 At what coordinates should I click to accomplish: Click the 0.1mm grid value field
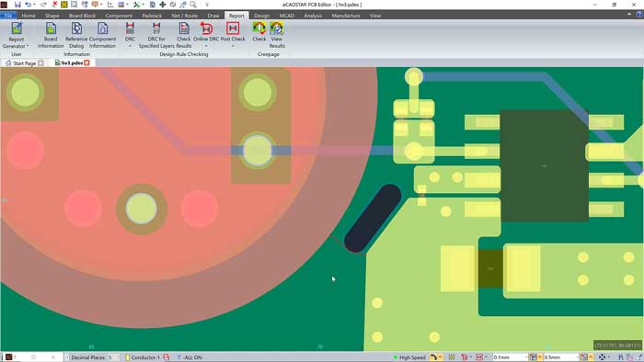pos(510,357)
